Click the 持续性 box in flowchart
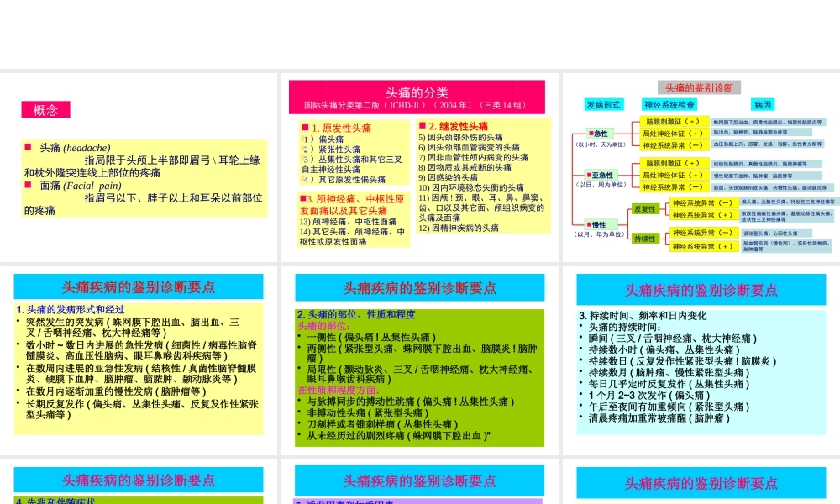Viewport: 840px width, 504px height. click(x=644, y=239)
